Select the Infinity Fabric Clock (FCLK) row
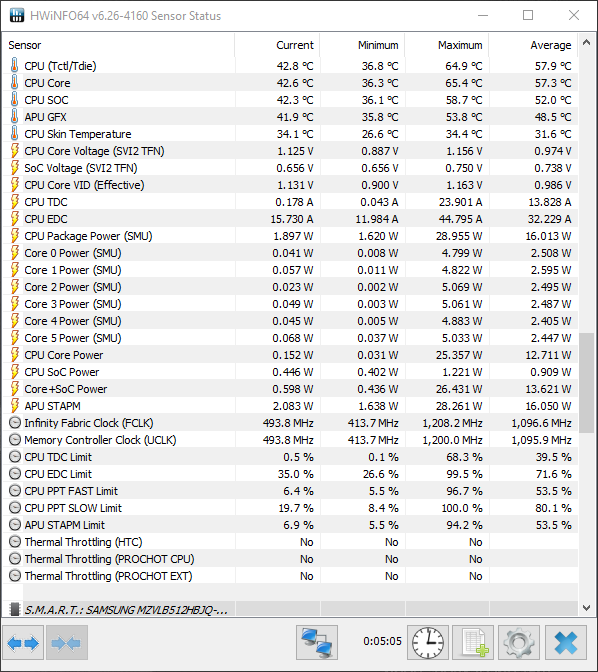 click(290, 423)
